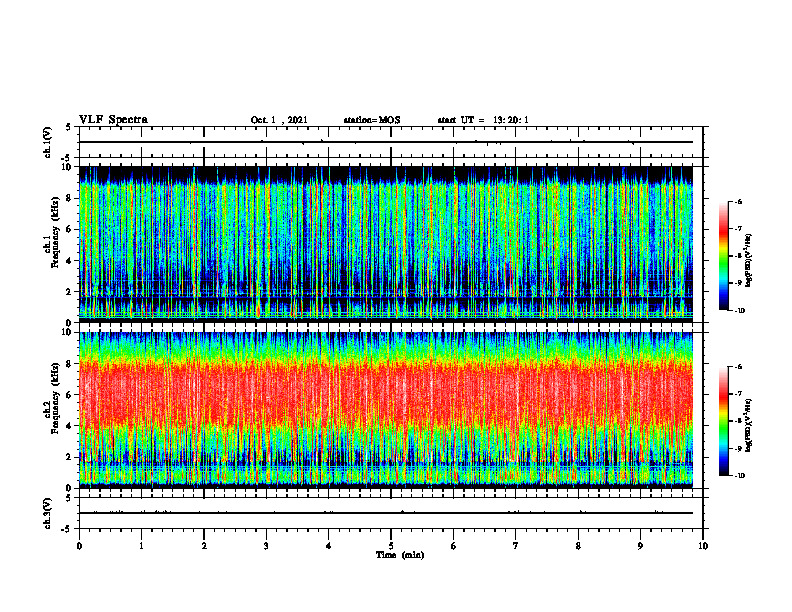Screen dimensions: 792x612
Task: Click the "6" tick on the time axis
Action: [x=454, y=546]
